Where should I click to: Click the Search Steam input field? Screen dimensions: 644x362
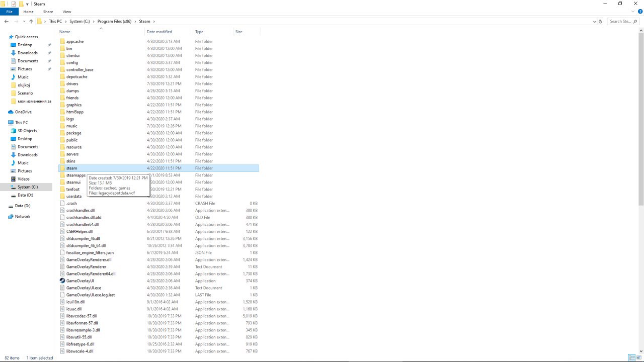point(624,22)
